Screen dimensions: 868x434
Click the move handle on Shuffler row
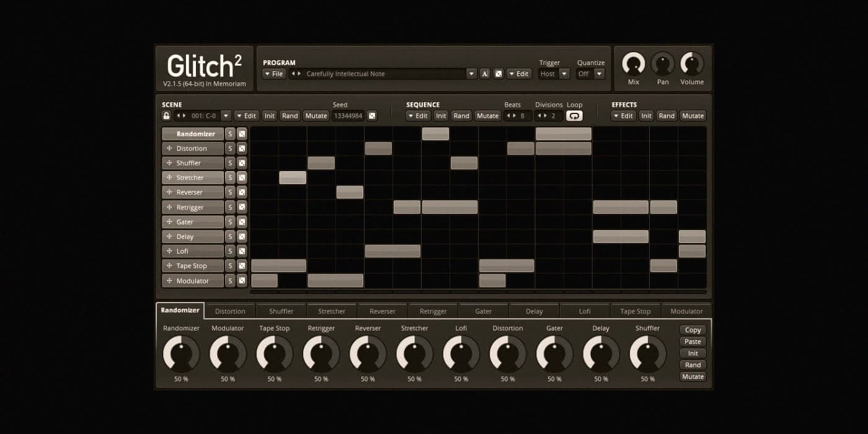pos(169,163)
